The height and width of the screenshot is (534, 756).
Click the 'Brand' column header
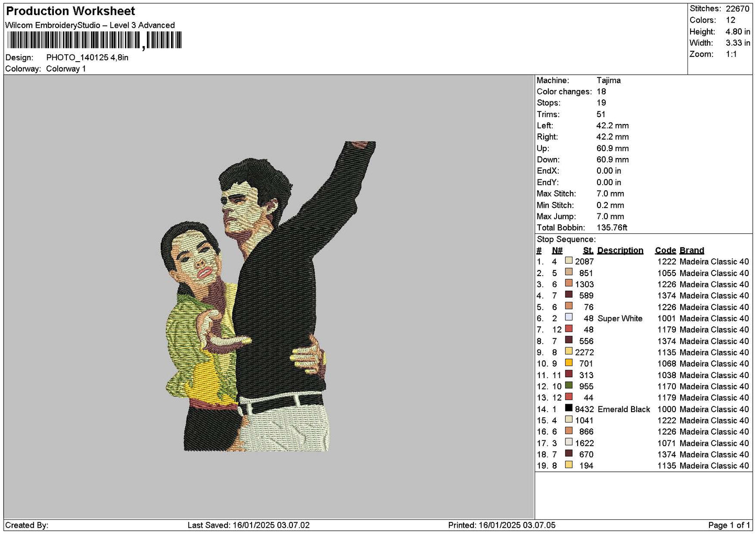692,251
